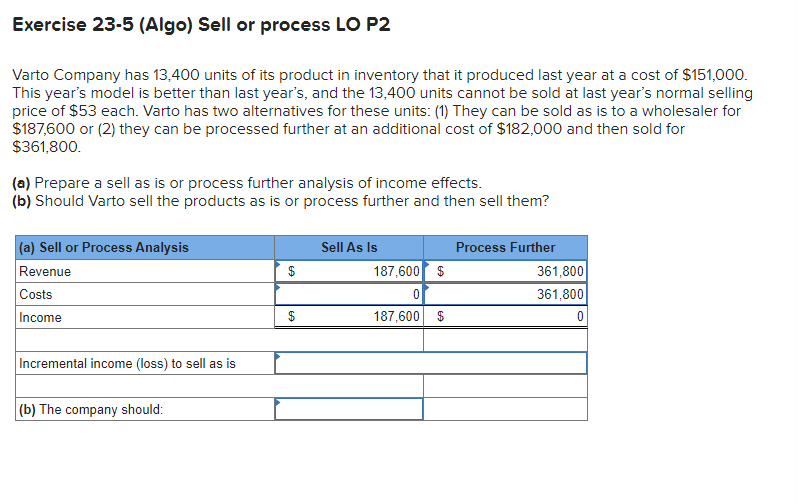
Task: Select the Income row label
Action: (x=40, y=317)
